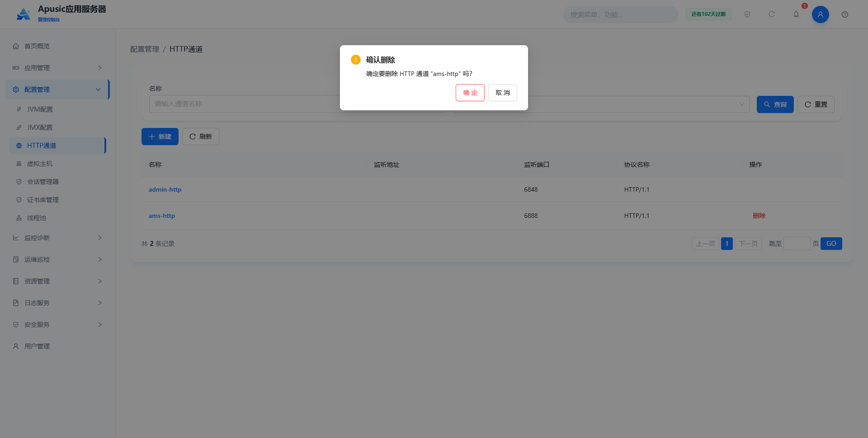Screen dimensions: 868x438
Task: Click the 配置管理 breadcrumb
Action: click(145, 49)
